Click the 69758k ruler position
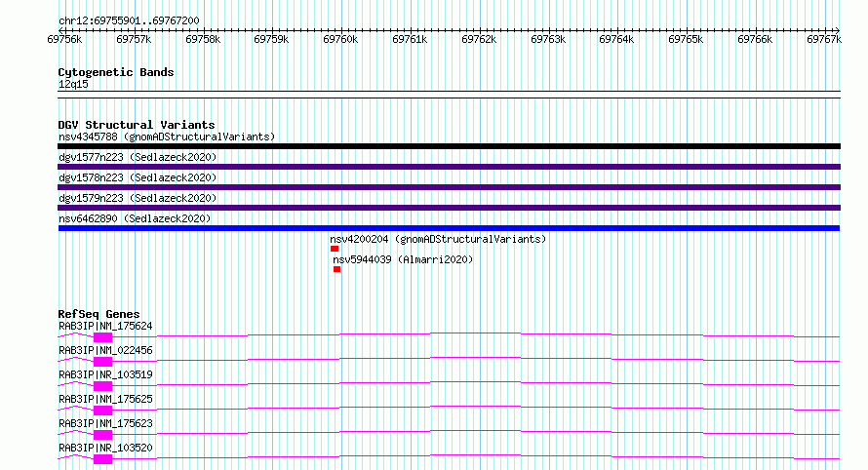This screenshot has width=868, height=470. (x=203, y=39)
